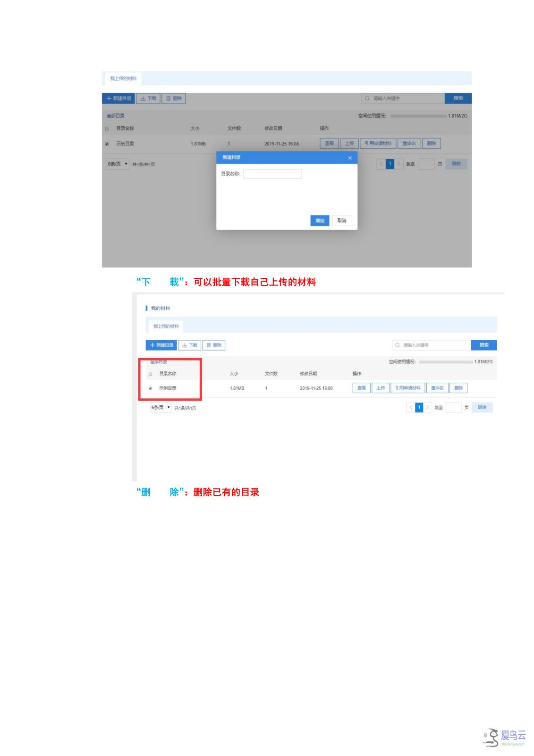Click dimmed 全部目录 label behind the dialog
The height and width of the screenshot is (756, 534).
(116, 116)
